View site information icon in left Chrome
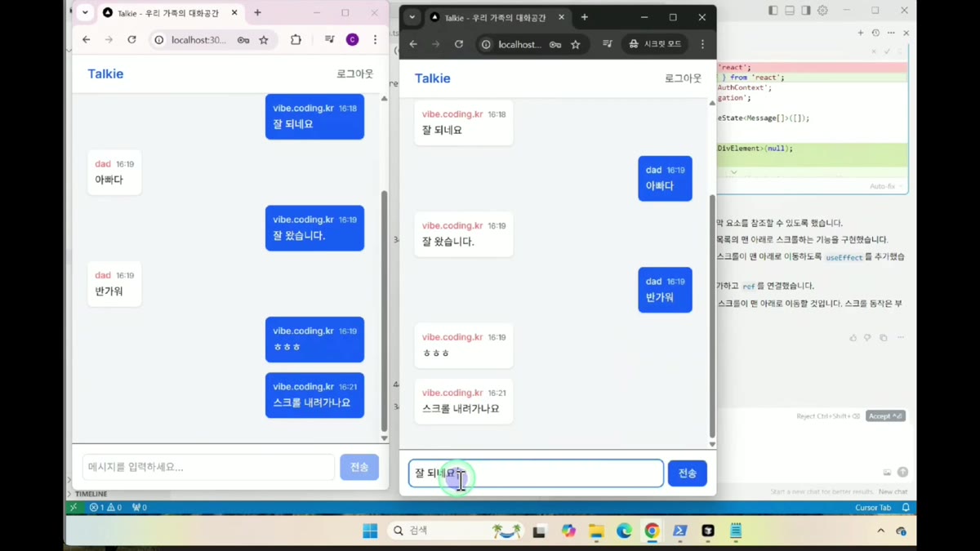Screen dimensions: 980x551 [x=159, y=39]
